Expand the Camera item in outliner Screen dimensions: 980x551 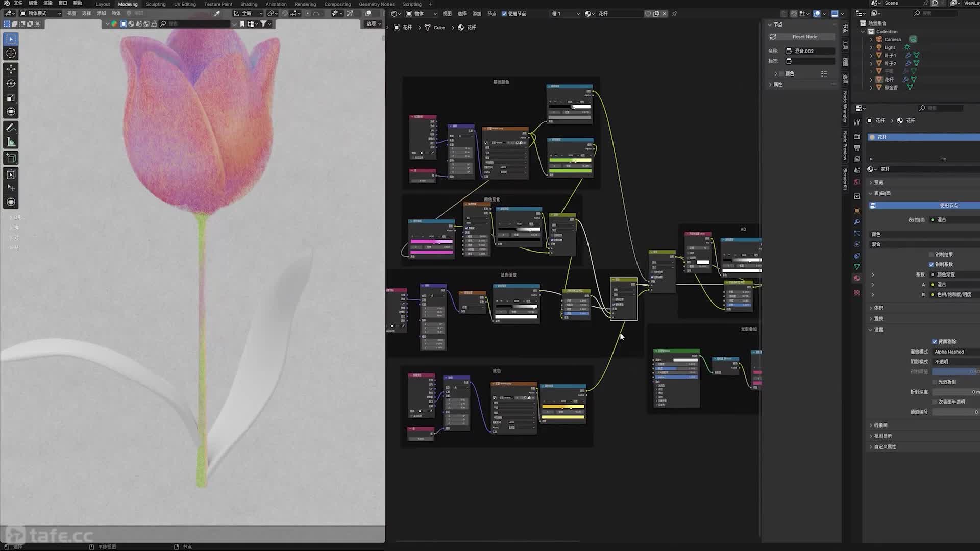[x=871, y=39]
